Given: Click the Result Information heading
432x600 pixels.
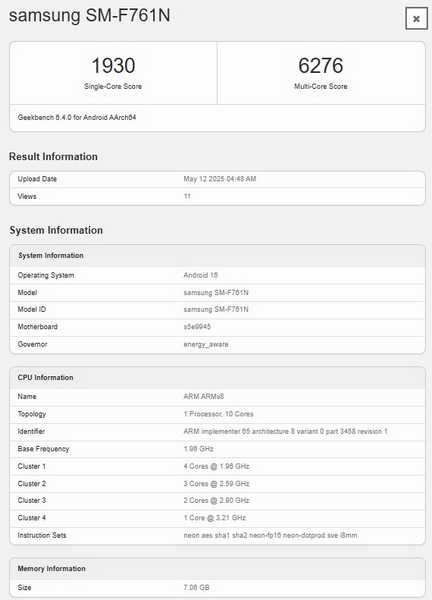Looking at the screenshot, I should (x=53, y=157).
